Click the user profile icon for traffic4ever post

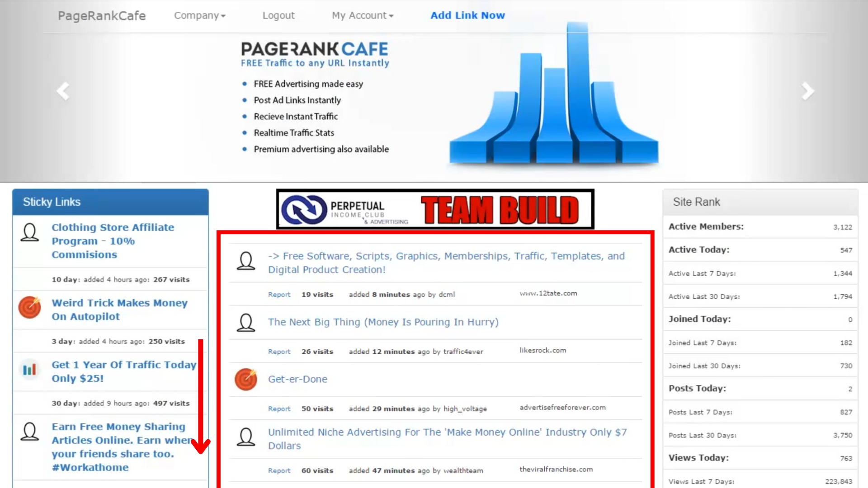point(246,322)
